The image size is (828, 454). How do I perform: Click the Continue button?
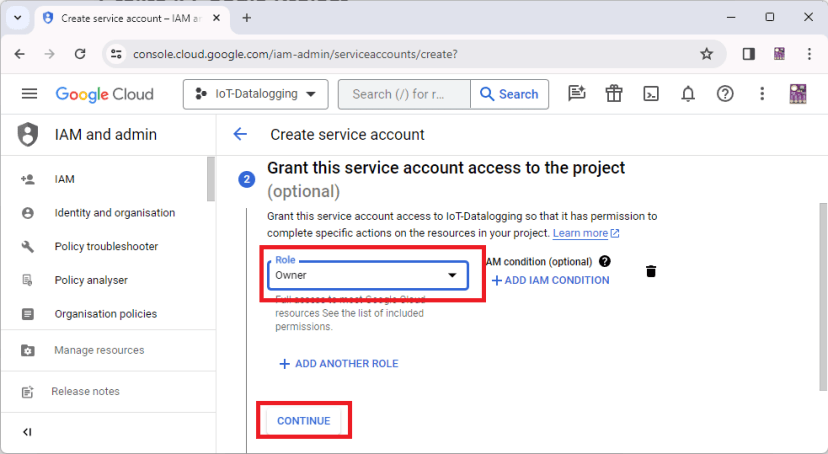[304, 421]
